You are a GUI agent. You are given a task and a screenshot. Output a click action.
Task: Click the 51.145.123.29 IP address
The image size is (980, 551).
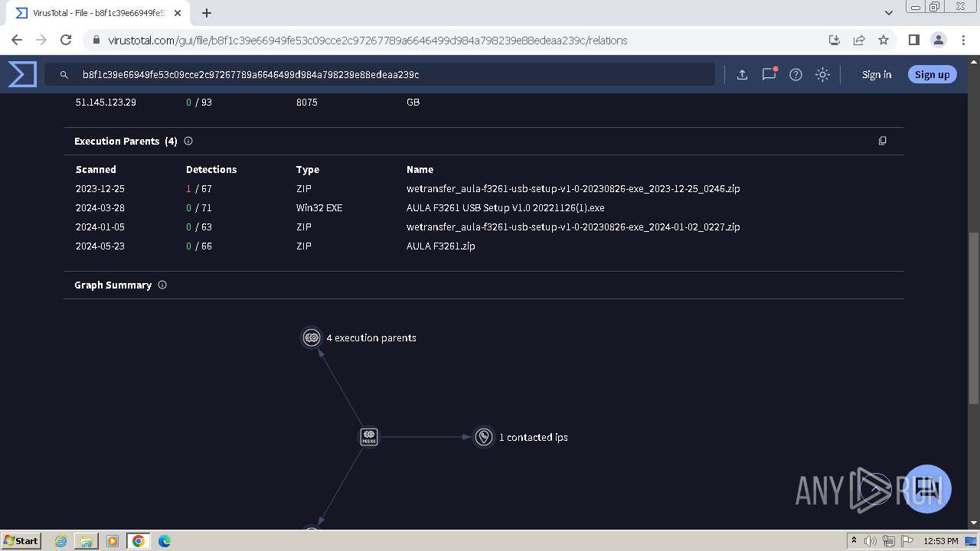coord(106,102)
